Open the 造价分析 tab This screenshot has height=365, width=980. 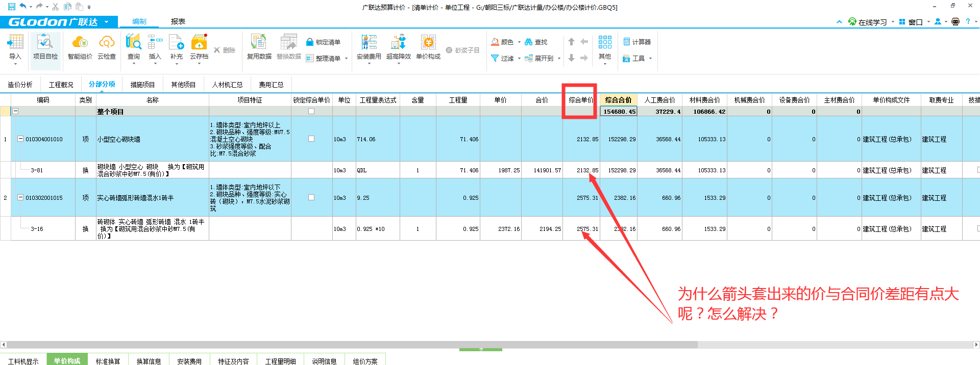point(20,85)
